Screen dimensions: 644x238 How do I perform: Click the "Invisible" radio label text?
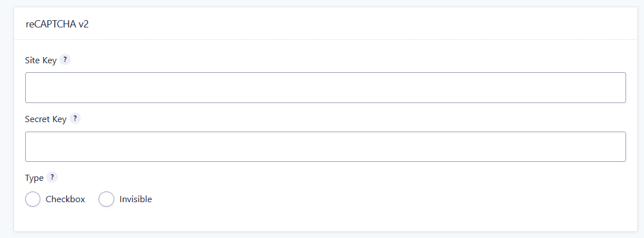[x=136, y=199]
